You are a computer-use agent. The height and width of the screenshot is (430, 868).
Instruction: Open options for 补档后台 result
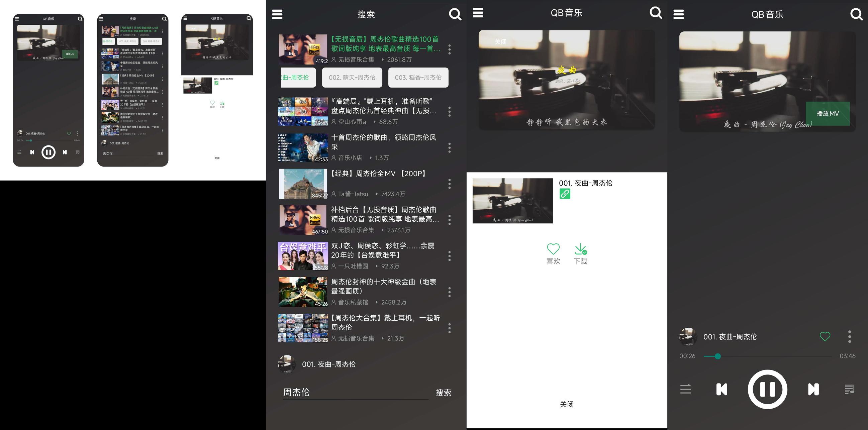[x=450, y=220]
